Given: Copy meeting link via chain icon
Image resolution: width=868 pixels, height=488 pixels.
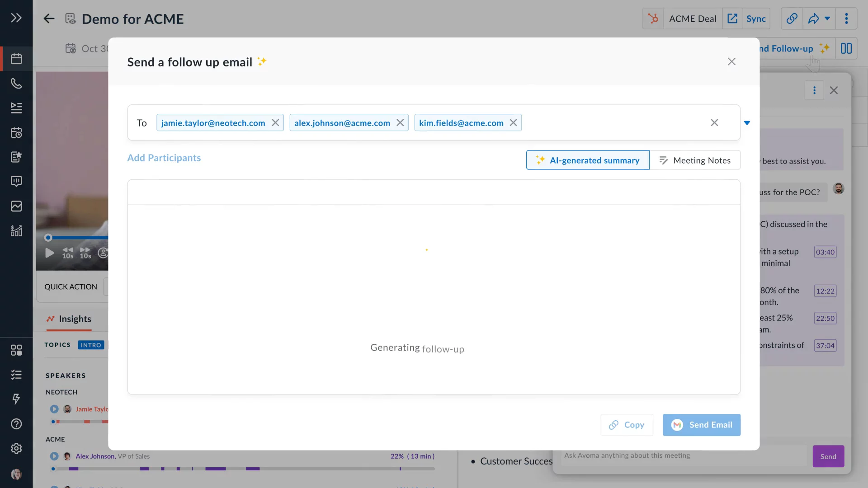Looking at the screenshot, I should click(x=792, y=19).
